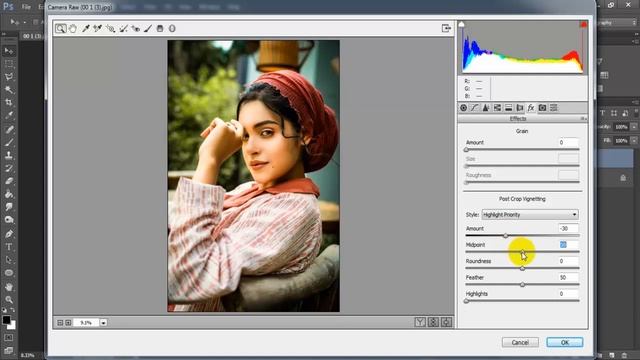The height and width of the screenshot is (360, 640).
Task: Select Photoshop Magic Wand tool
Action: tap(9, 89)
